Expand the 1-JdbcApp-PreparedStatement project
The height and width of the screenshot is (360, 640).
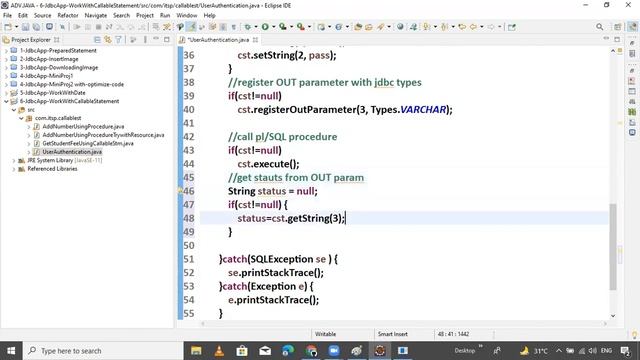pyautogui.click(x=6, y=51)
